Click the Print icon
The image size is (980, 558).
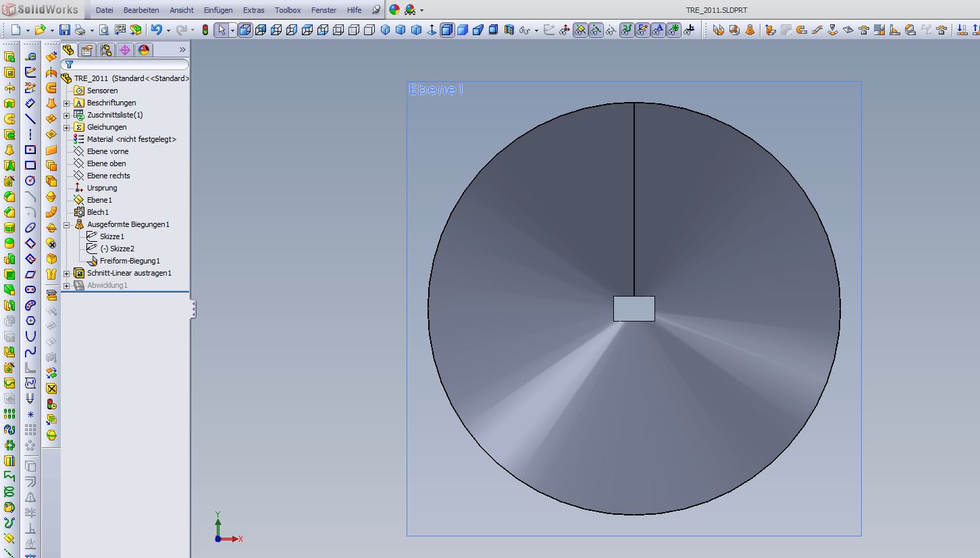click(x=80, y=30)
